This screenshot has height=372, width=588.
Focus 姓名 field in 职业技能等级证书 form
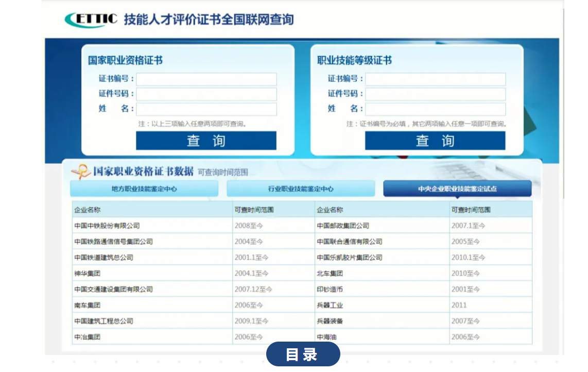[x=436, y=109]
